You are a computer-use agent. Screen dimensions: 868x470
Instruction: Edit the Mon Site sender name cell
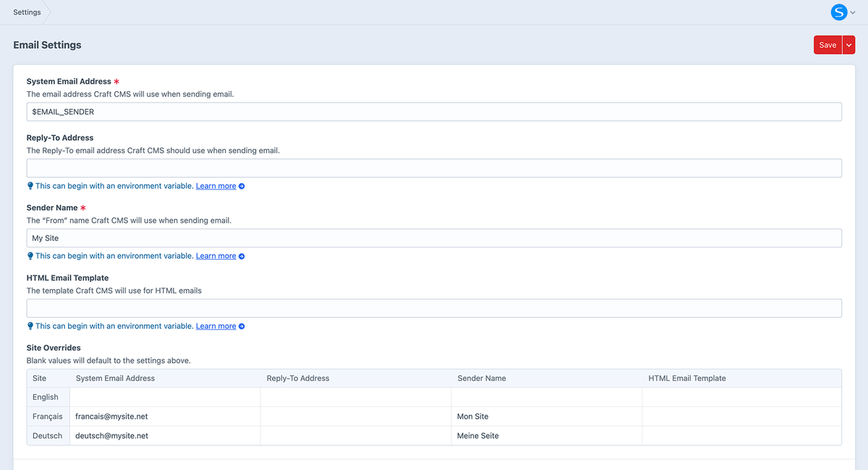pos(547,416)
